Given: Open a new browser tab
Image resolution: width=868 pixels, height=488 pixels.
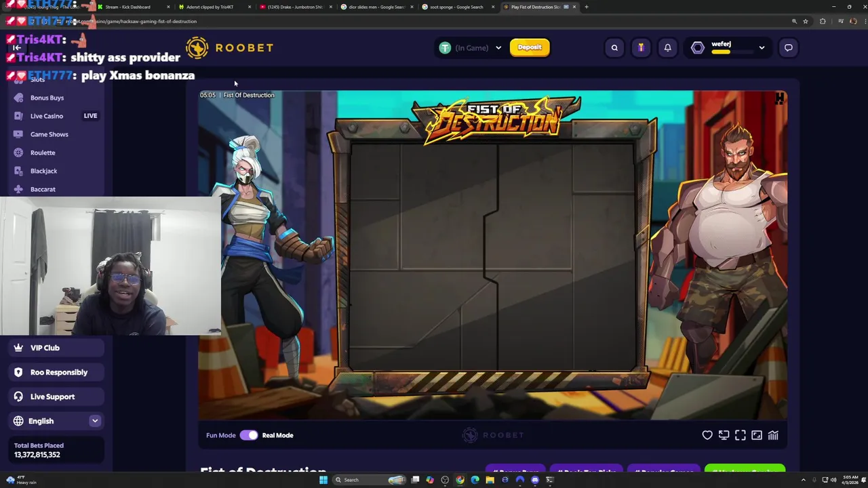Looking at the screenshot, I should (587, 7).
